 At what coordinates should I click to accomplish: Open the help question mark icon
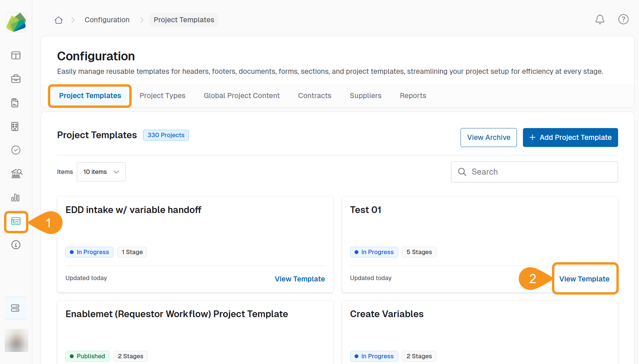(623, 20)
